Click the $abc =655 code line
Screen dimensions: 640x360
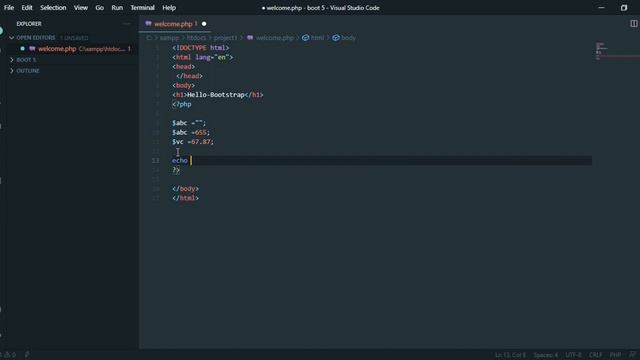(x=191, y=132)
